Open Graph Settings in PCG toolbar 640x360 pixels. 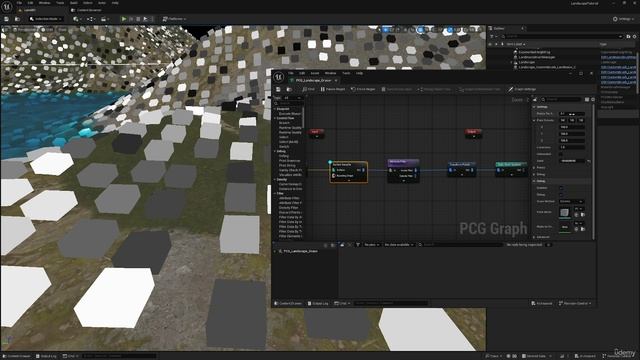click(x=522, y=89)
